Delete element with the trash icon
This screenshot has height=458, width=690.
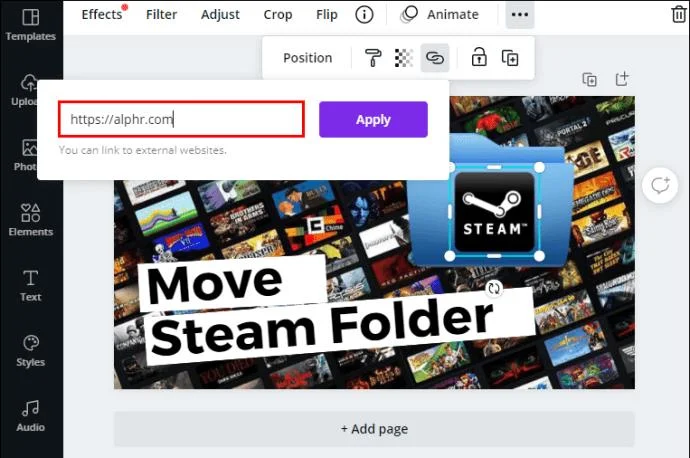pos(679,14)
